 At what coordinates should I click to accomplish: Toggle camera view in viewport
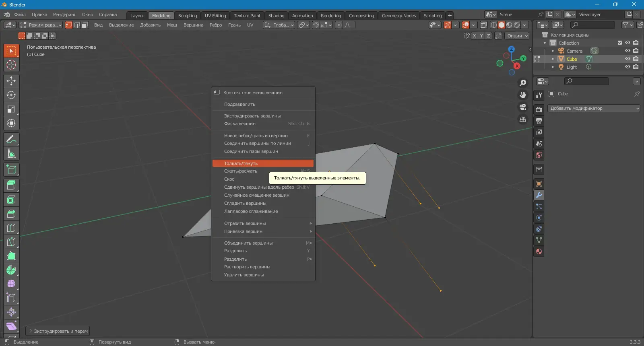tap(523, 107)
